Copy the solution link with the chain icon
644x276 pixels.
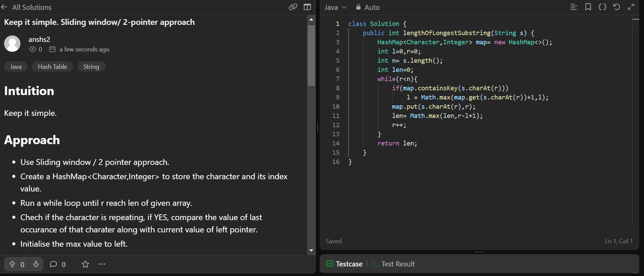(x=293, y=7)
